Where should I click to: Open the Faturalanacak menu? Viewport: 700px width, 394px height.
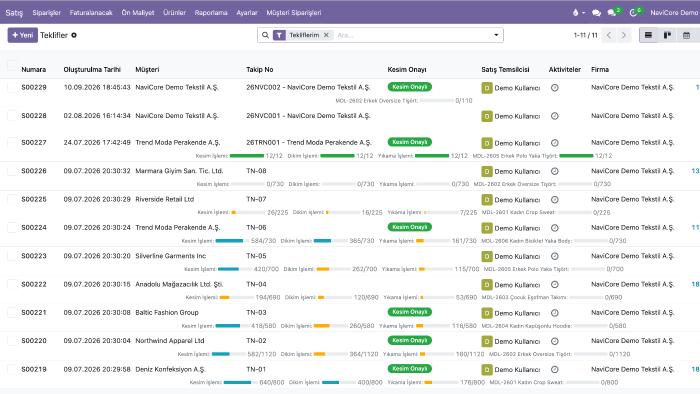tap(91, 12)
